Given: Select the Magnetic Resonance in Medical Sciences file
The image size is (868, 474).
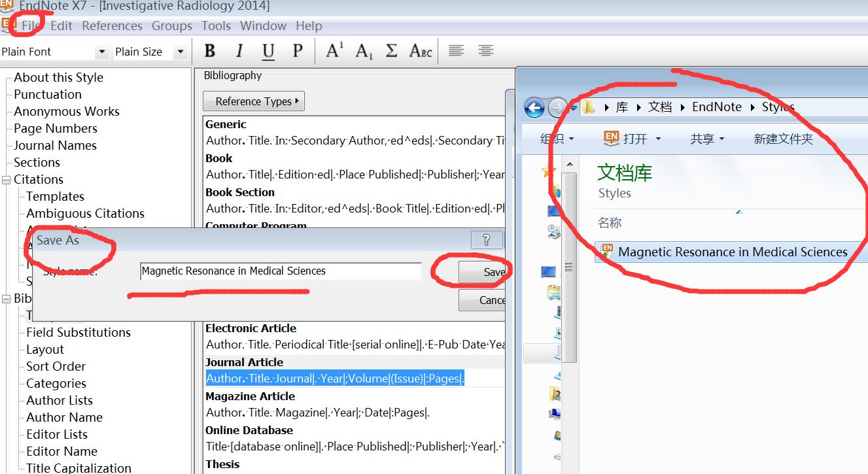Looking at the screenshot, I should click(733, 252).
